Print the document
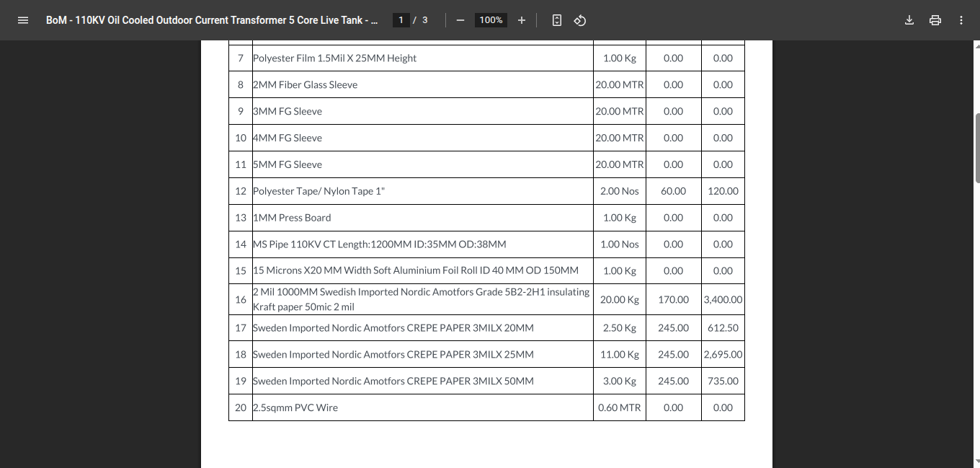This screenshot has height=468, width=980. click(x=935, y=20)
